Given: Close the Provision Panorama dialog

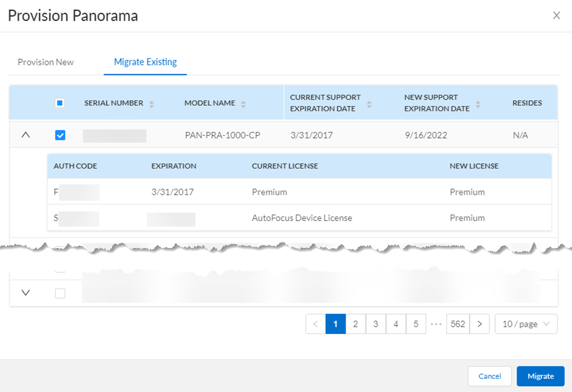Looking at the screenshot, I should [556, 16].
